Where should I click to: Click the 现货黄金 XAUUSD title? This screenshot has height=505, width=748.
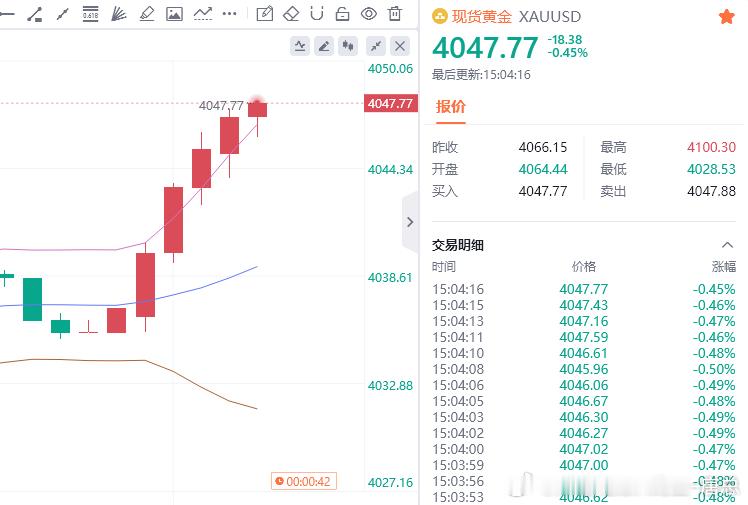[x=516, y=17]
